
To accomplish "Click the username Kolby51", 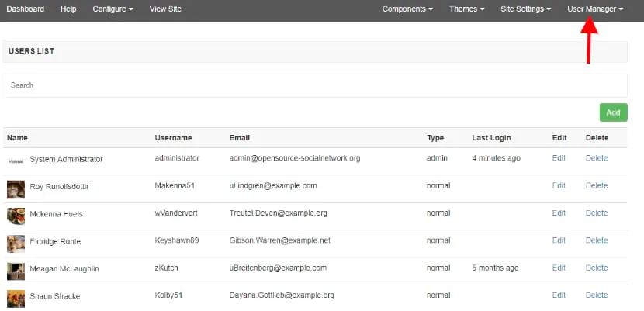I will click(170, 295).
